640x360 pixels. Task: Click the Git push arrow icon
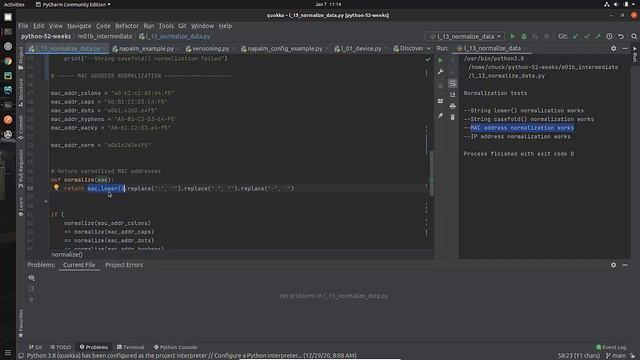click(598, 36)
